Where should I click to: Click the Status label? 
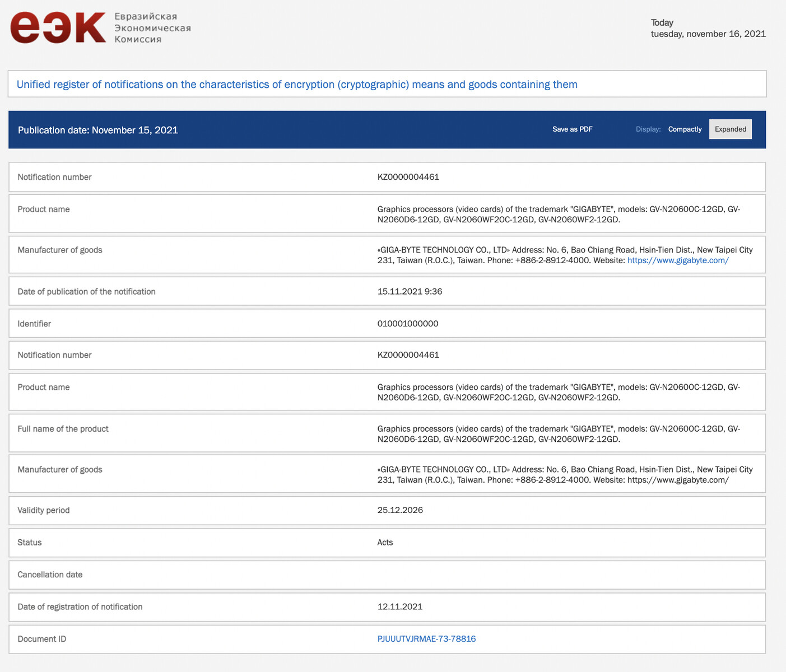(30, 543)
